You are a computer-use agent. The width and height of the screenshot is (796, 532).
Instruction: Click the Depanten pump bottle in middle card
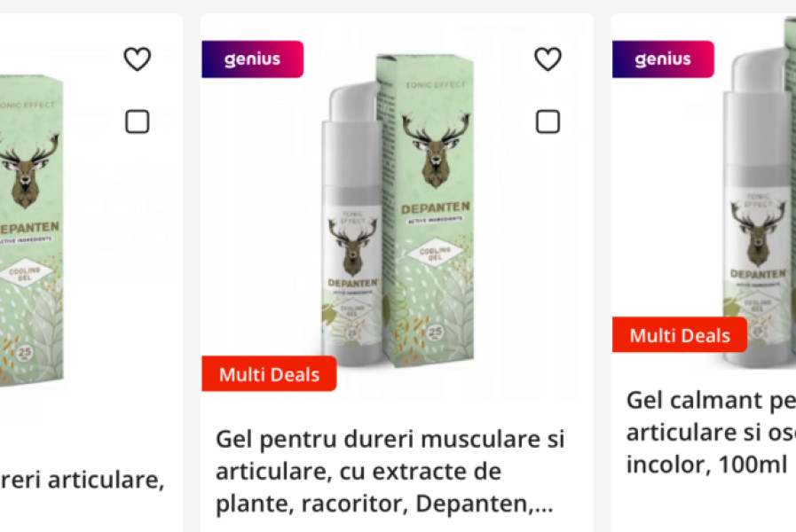pyautogui.click(x=351, y=223)
